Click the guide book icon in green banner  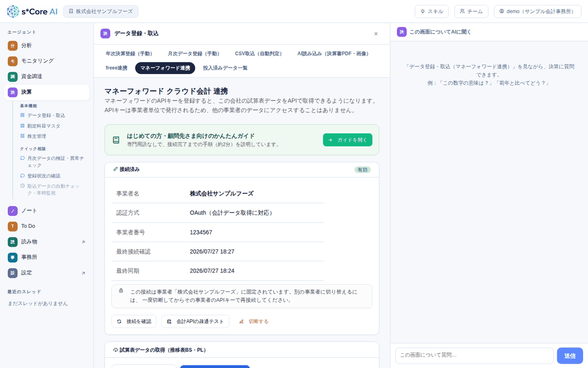[x=116, y=140]
